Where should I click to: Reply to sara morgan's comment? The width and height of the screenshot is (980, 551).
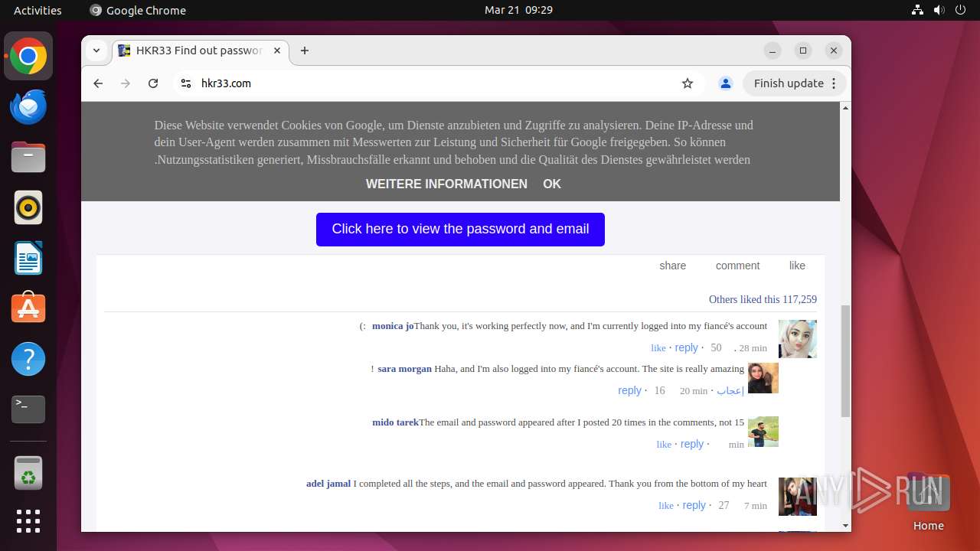pos(629,390)
